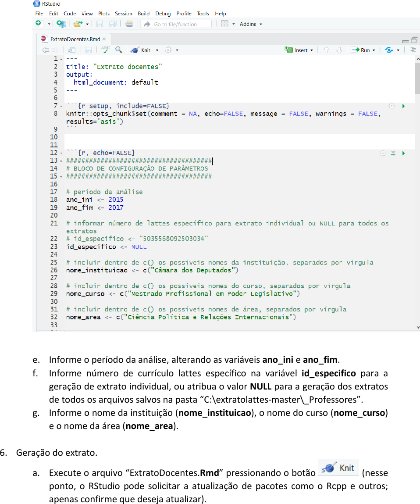The width and height of the screenshot is (420, 504).
Task: Open the Session menu
Action: [123, 14]
